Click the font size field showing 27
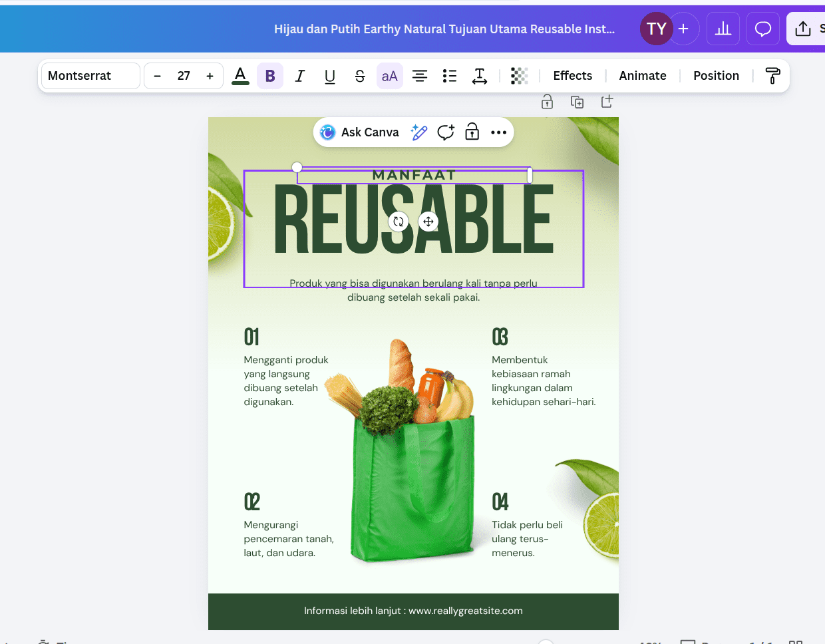This screenshot has width=825, height=644. point(184,76)
